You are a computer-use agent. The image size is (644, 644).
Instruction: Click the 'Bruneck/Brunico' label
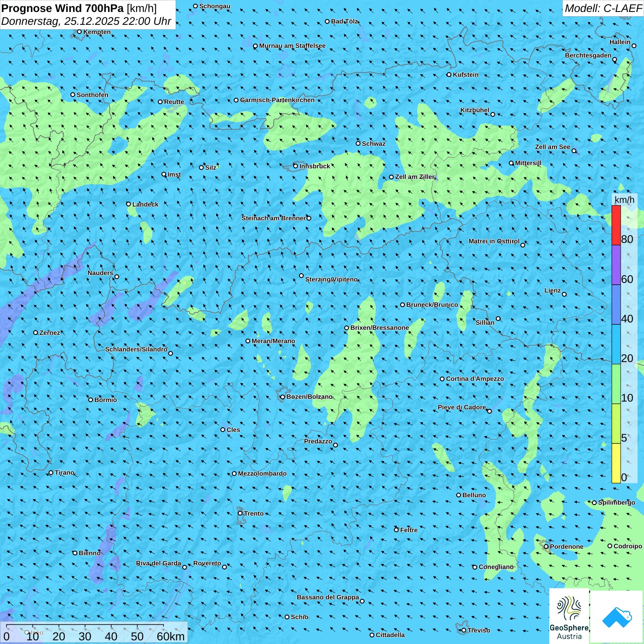coord(432,305)
